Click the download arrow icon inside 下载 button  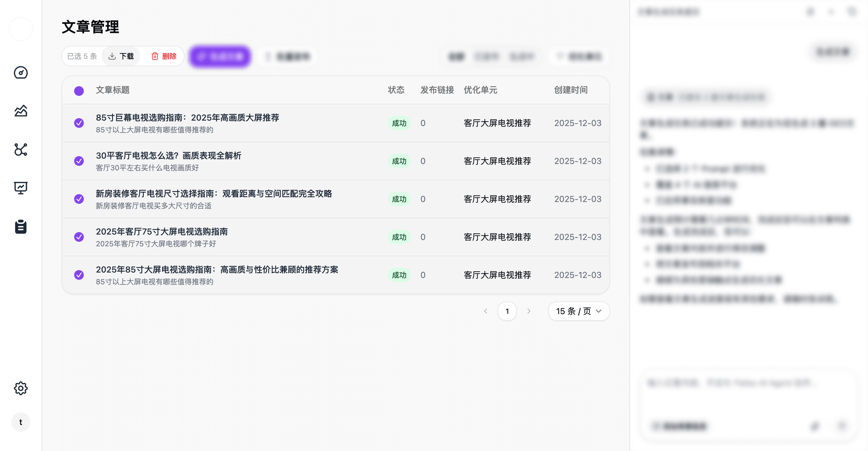pyautogui.click(x=112, y=56)
